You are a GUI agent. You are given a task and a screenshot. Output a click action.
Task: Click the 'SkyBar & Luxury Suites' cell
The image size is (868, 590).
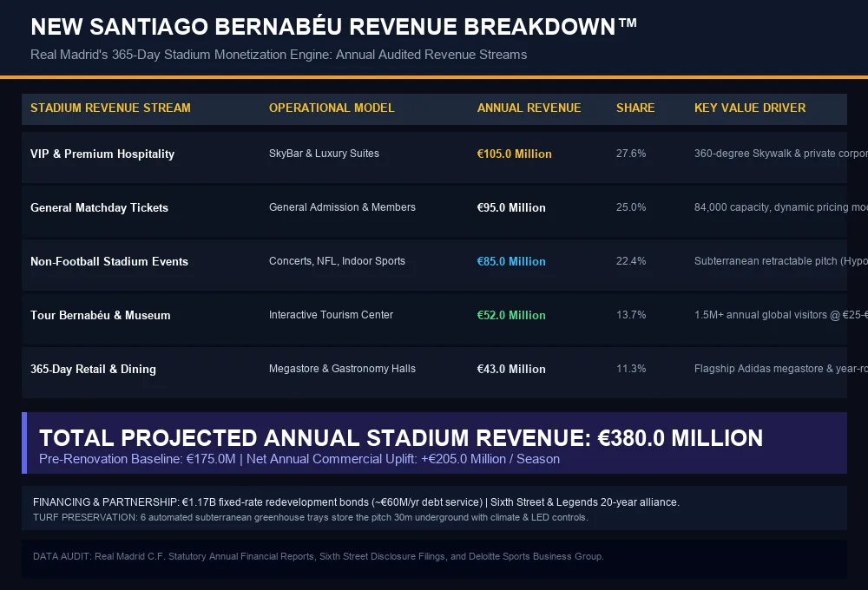(324, 154)
